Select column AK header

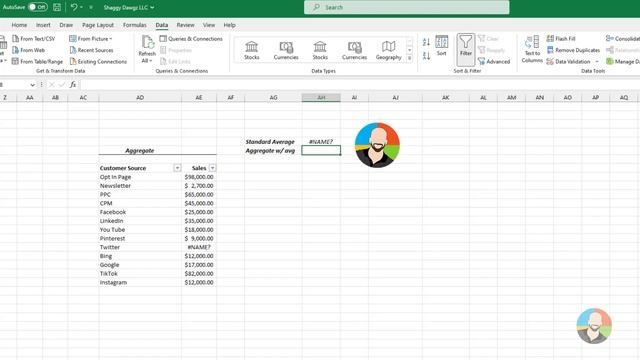click(446, 98)
